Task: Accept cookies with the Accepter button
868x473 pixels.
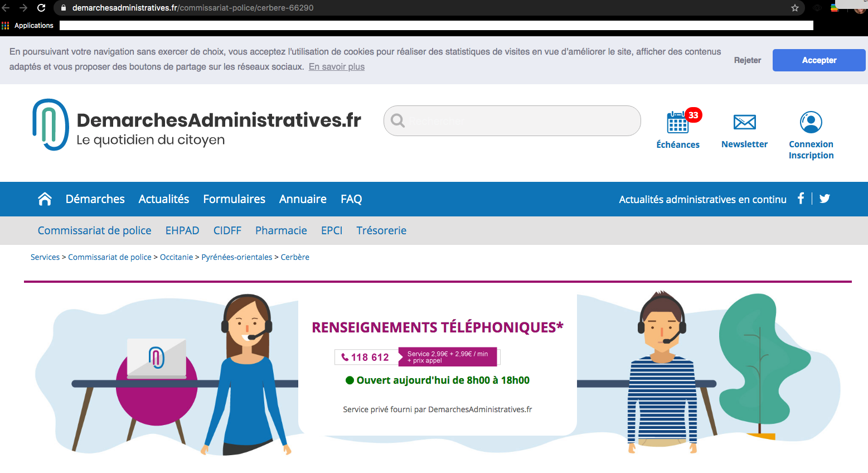Action: pyautogui.click(x=818, y=60)
